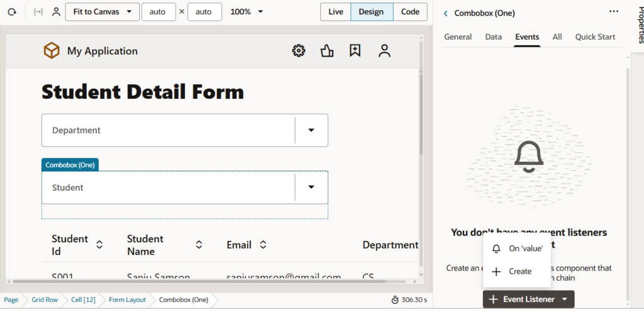Click the gear settings icon in app header
Viewport: 644px width, 309px height.
[299, 51]
